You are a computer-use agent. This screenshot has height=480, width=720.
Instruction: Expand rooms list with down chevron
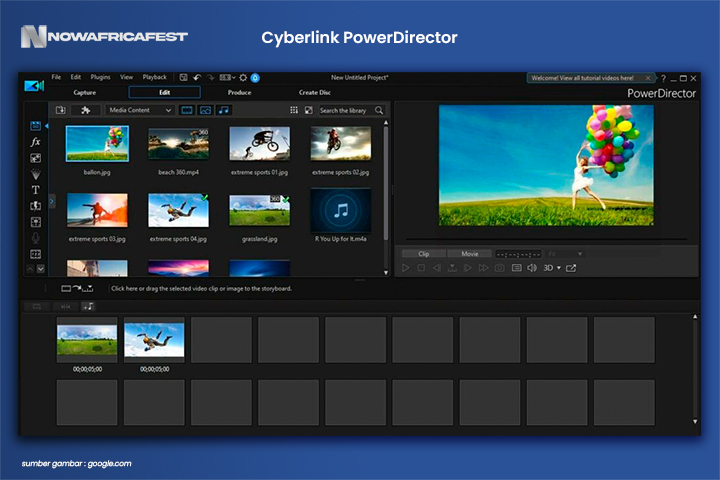click(41, 269)
